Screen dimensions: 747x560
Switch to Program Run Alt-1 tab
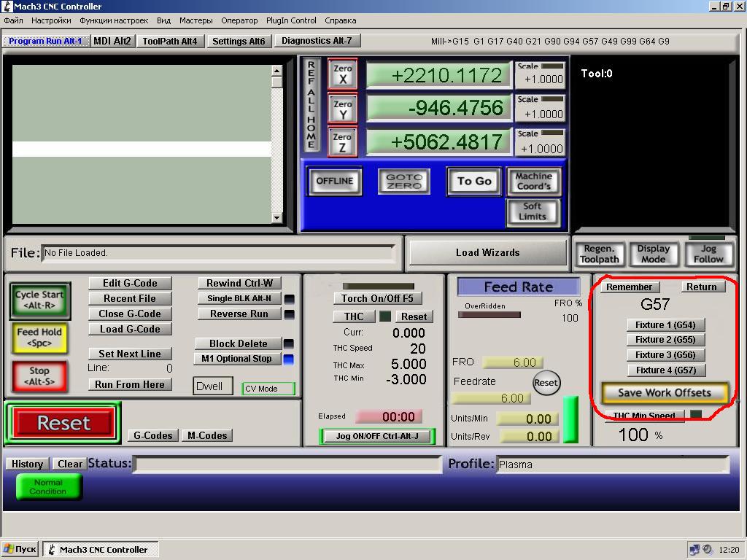[x=45, y=41]
